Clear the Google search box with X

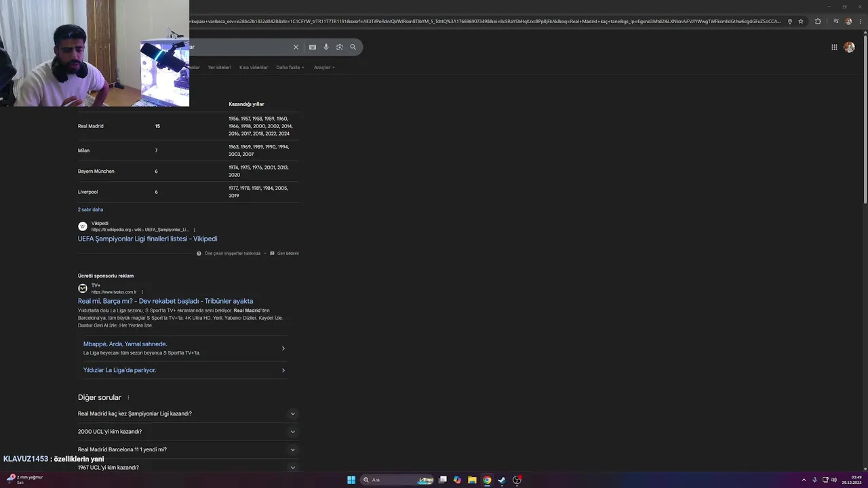pos(296,47)
